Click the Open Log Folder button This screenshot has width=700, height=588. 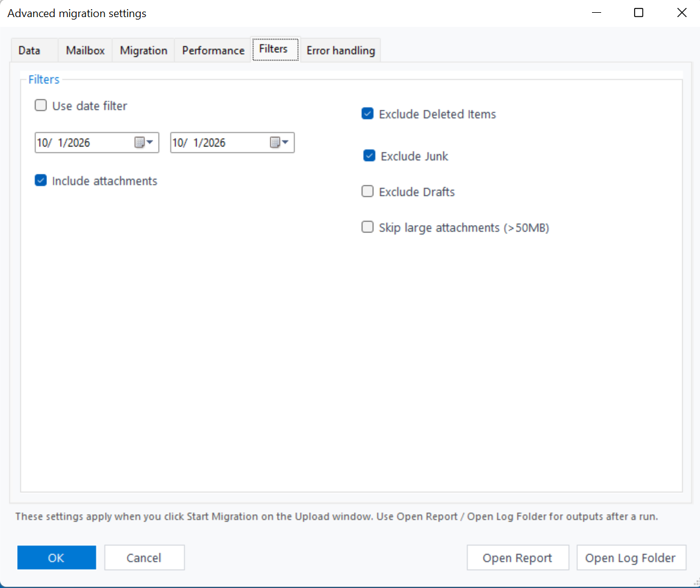tap(630, 558)
